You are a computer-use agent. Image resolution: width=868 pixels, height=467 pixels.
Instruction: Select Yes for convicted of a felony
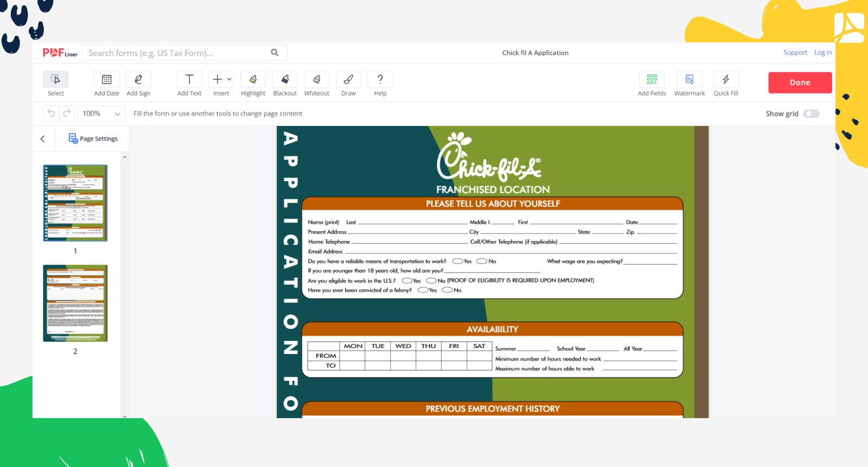(423, 290)
